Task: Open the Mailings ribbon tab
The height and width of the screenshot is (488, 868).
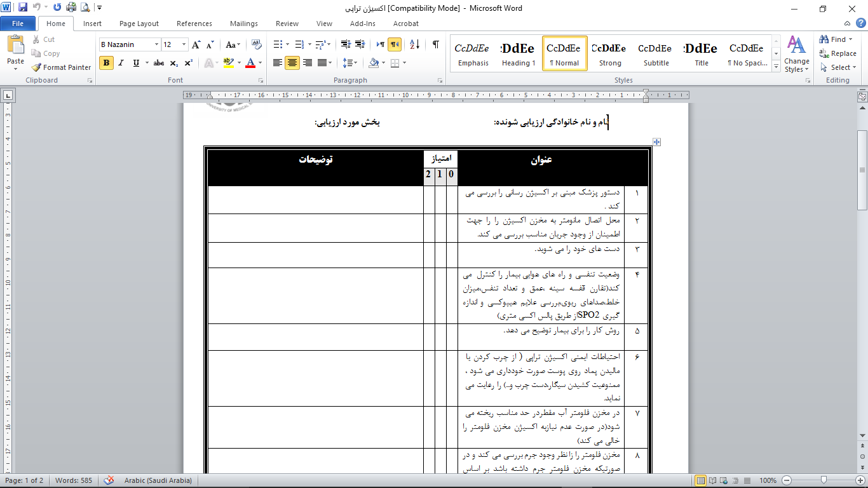Action: (243, 24)
